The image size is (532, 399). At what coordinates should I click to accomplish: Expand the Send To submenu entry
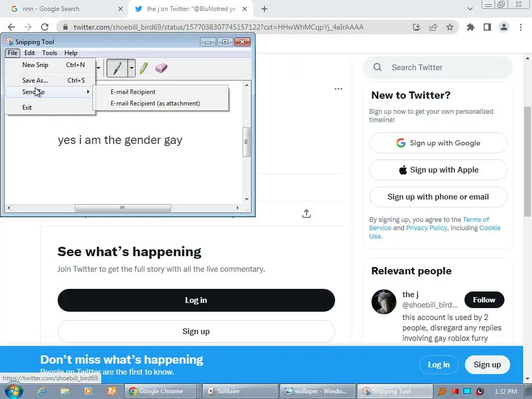click(50, 92)
